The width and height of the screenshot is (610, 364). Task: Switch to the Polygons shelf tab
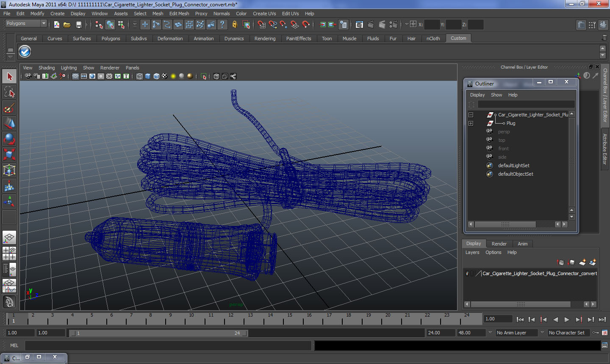point(111,39)
